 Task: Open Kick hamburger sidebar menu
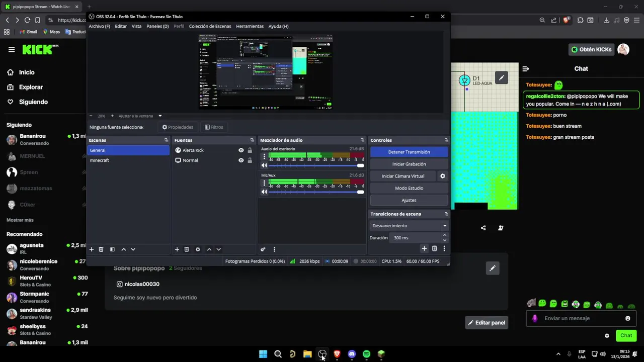12,49
